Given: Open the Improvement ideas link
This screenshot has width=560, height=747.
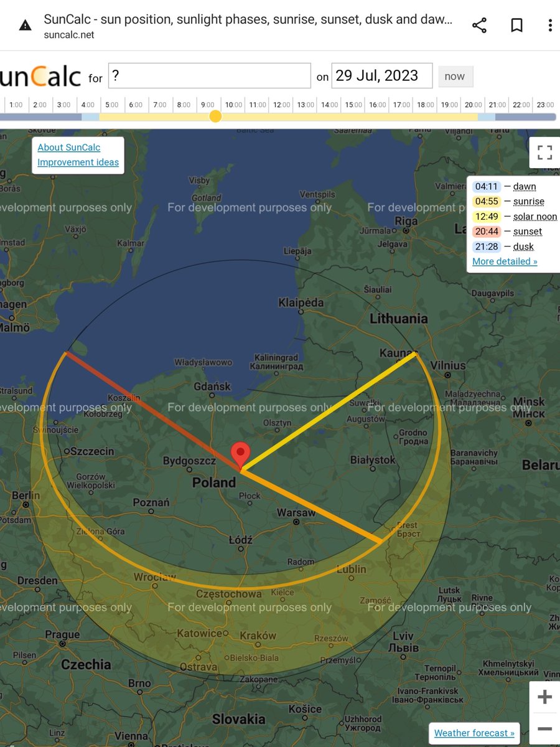Looking at the screenshot, I should click(78, 162).
